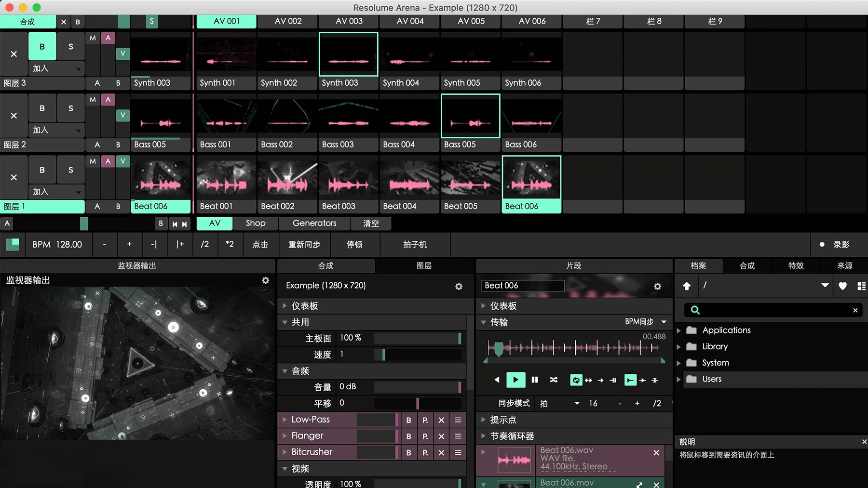Image resolution: width=868 pixels, height=488 pixels.
Task: Pause the Beat 006 clip playback
Action: click(535, 380)
